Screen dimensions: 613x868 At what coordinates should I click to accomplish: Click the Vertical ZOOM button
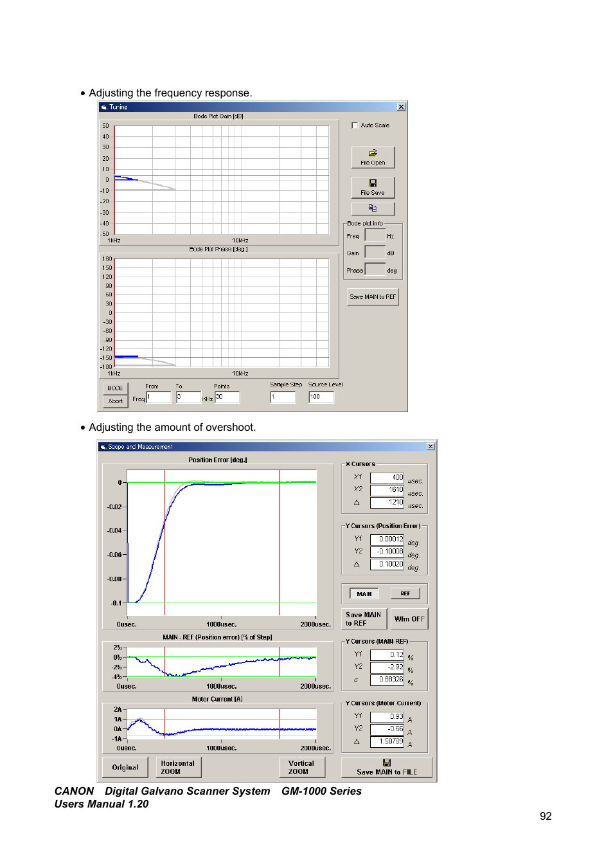302,767
